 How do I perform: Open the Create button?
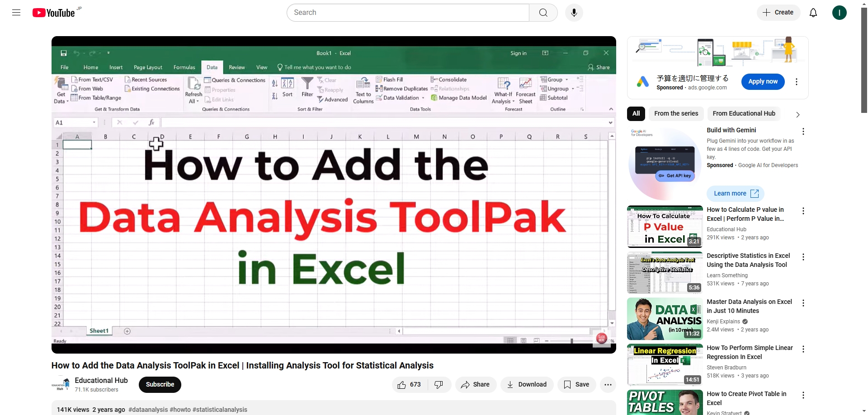[x=778, y=13]
